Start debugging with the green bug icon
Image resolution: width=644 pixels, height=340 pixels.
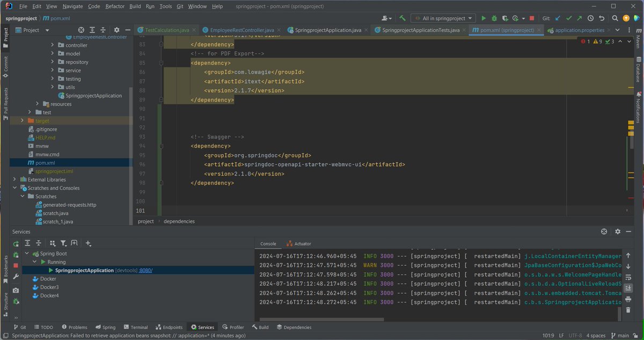pos(495,18)
